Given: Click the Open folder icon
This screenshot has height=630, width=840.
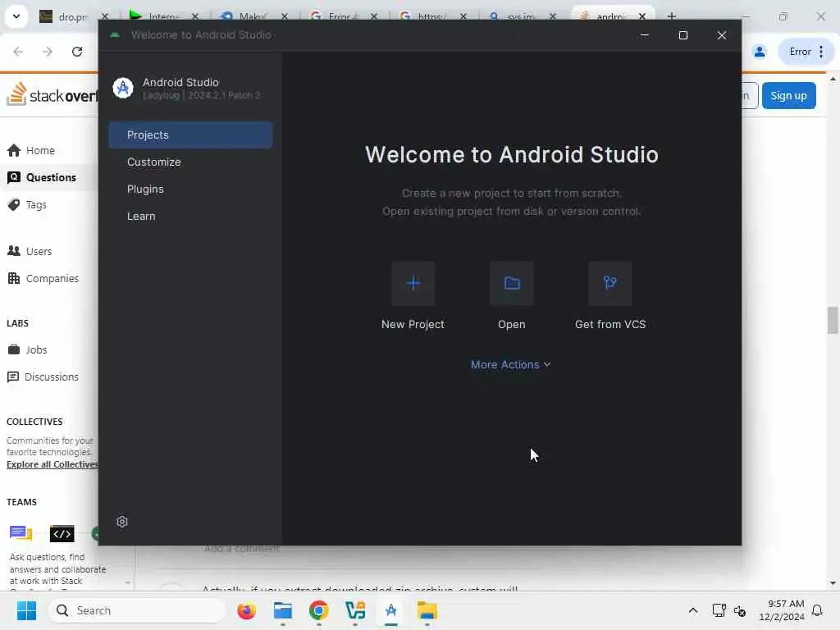Looking at the screenshot, I should (x=512, y=283).
